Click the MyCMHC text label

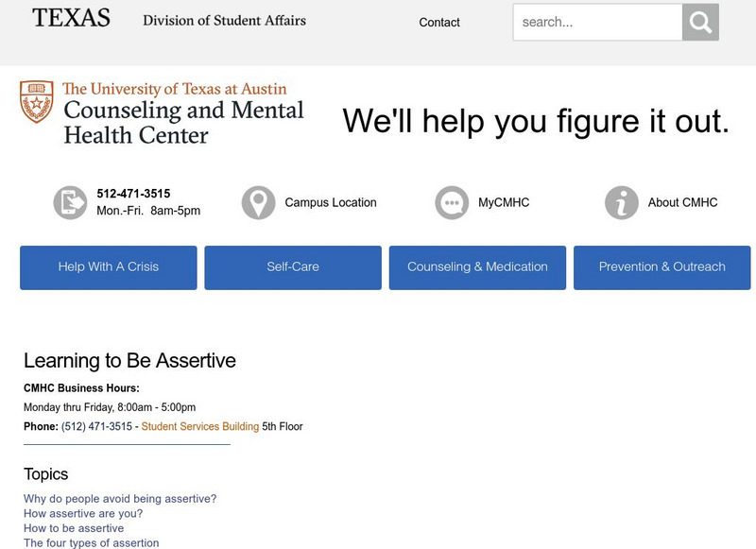click(x=502, y=201)
